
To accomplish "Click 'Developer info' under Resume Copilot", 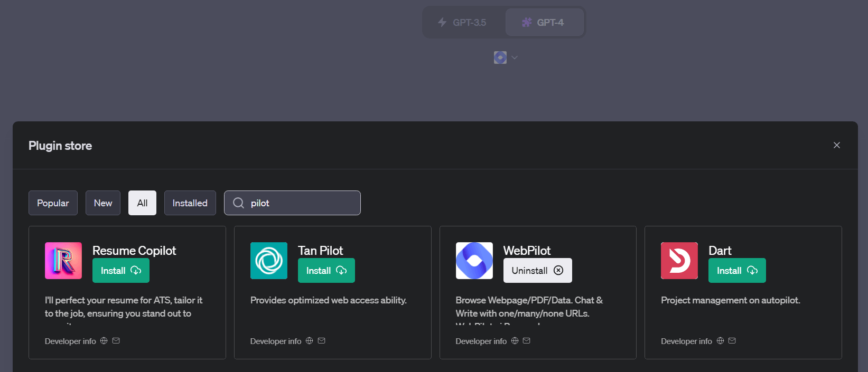I will pos(70,341).
